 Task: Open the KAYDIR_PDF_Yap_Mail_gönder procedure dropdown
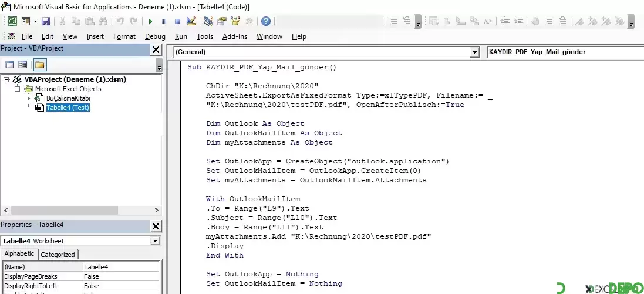pos(565,52)
